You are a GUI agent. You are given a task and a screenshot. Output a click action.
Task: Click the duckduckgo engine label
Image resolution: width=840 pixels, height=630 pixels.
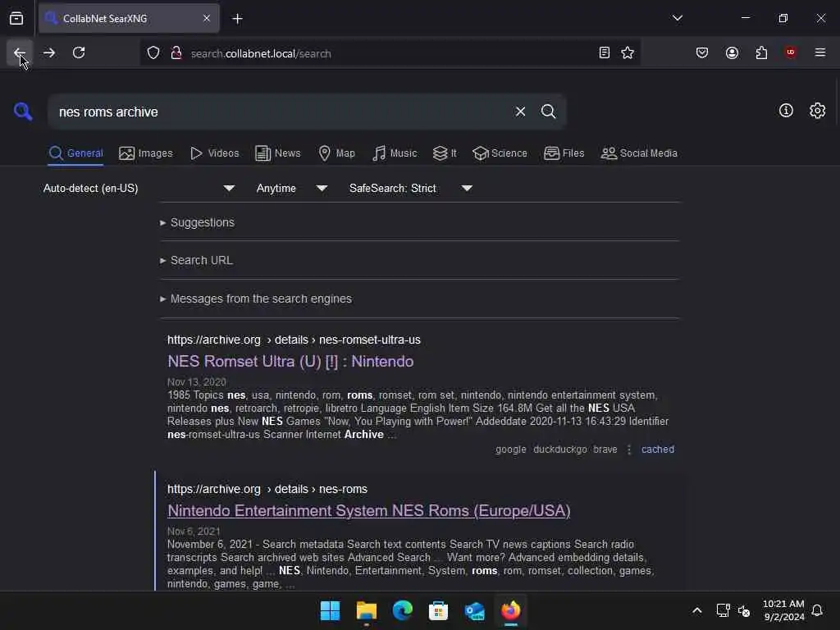click(x=559, y=450)
